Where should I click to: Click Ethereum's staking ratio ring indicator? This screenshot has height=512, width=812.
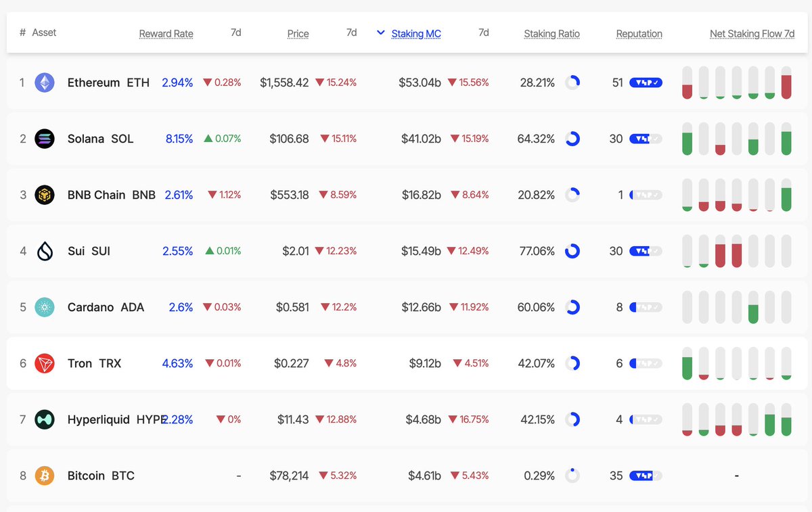click(572, 83)
